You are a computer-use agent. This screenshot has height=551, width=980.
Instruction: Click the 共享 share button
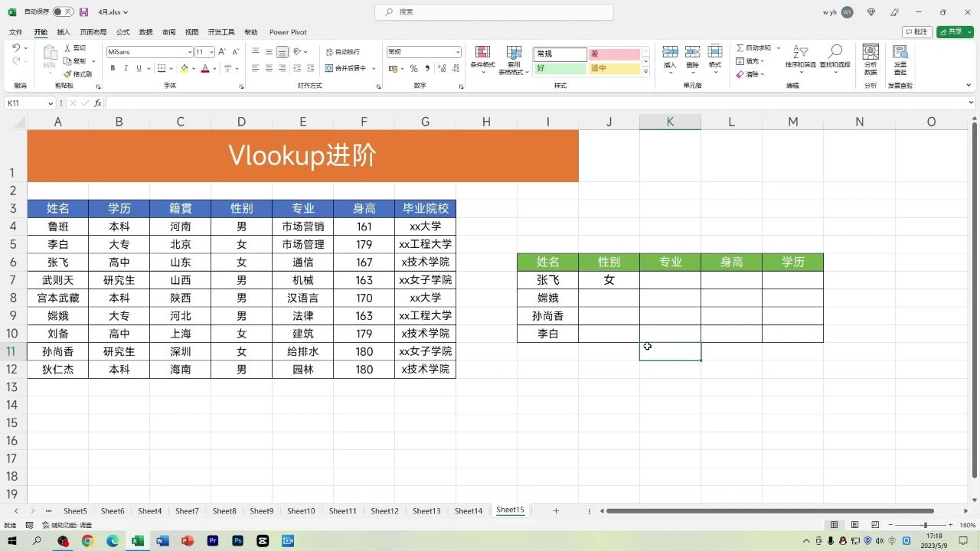coord(952,31)
